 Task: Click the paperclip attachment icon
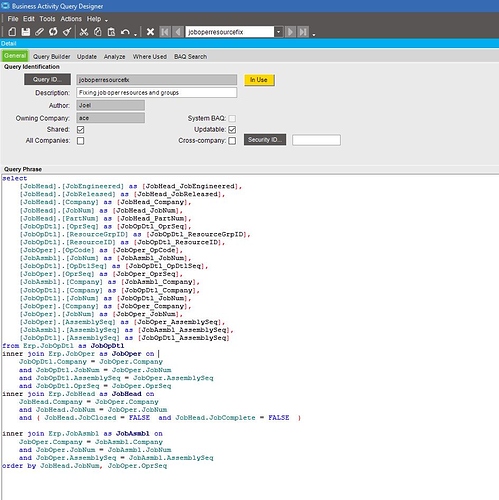[39, 32]
